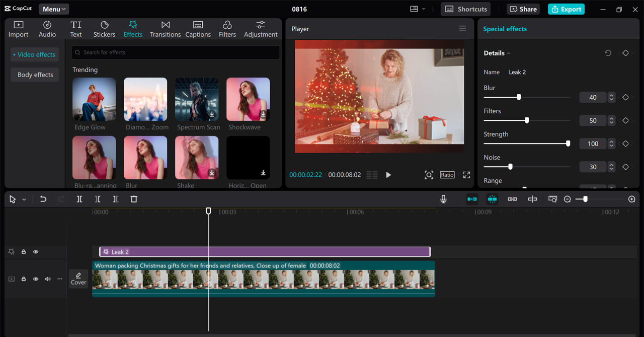The image size is (644, 337).
Task: Lock the Leak 2 effects track
Action: 24,251
